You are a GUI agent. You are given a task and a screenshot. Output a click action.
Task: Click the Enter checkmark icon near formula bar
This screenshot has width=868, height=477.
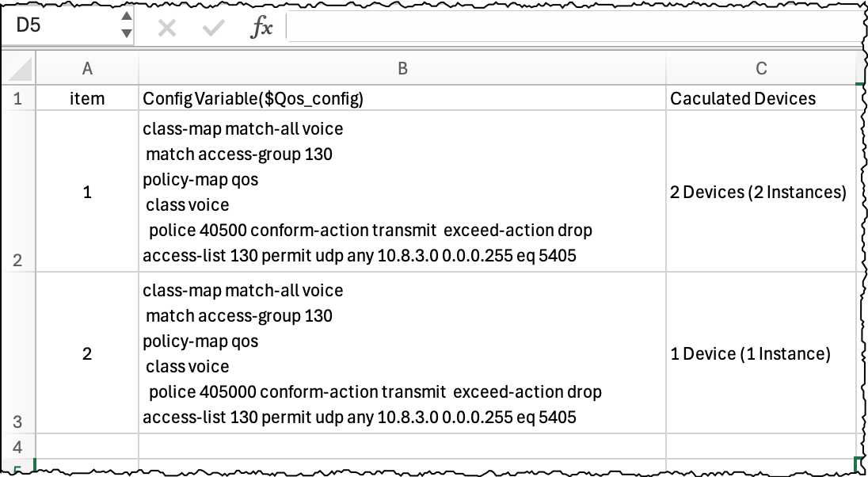pyautogui.click(x=212, y=26)
